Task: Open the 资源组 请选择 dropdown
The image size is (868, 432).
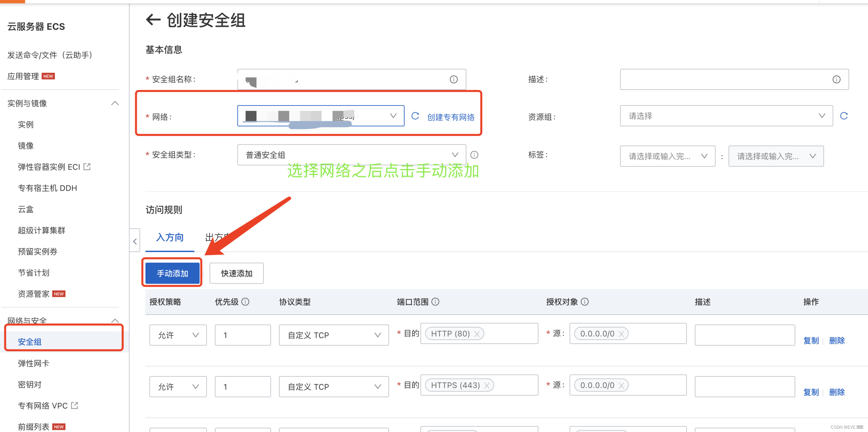Action: [x=726, y=116]
